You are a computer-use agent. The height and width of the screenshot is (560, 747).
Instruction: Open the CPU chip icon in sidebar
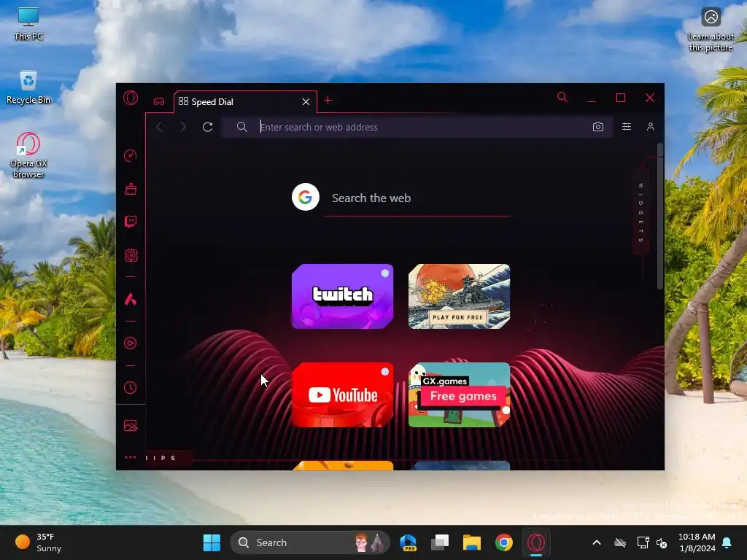pos(131,255)
